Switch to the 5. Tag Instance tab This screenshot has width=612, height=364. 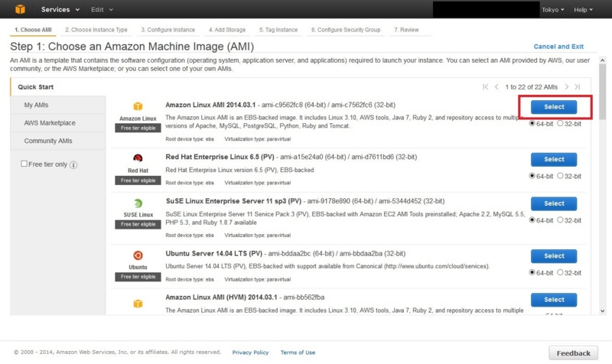[x=278, y=30]
